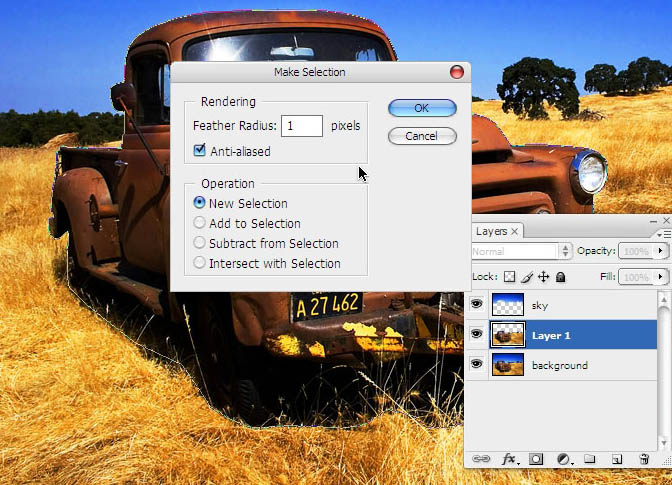Viewport: 672px width, 485px height.
Task: Create a new layer
Action: click(617, 459)
